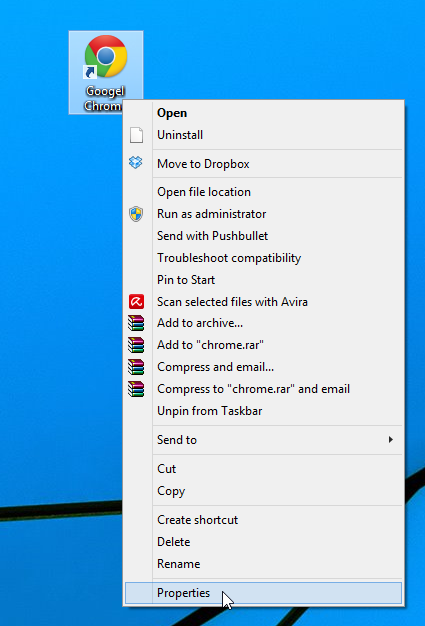Choose Troubleshoot compatibility

263,258
